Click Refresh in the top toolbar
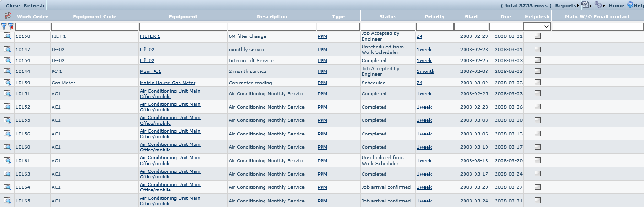This screenshot has width=644, height=207. (x=34, y=5)
